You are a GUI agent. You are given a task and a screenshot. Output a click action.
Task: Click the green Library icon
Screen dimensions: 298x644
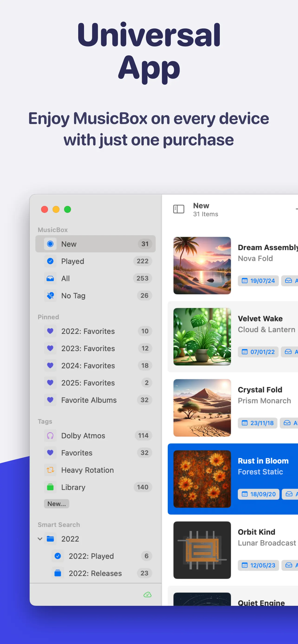(x=50, y=487)
